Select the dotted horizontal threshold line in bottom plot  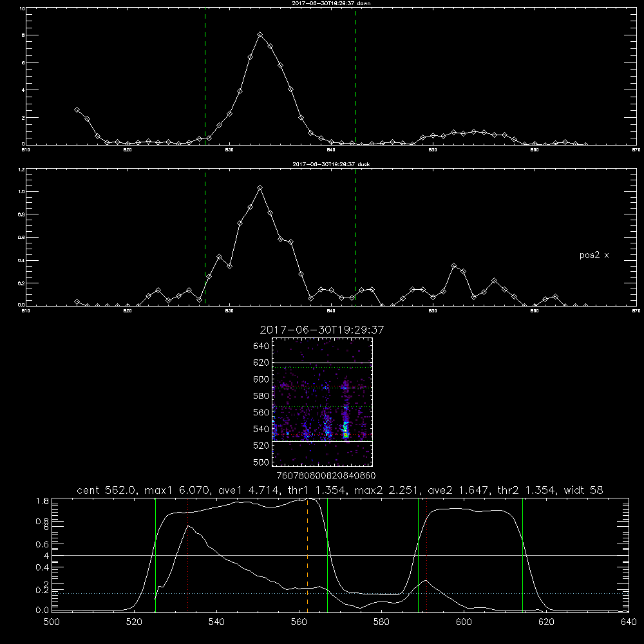[340, 594]
